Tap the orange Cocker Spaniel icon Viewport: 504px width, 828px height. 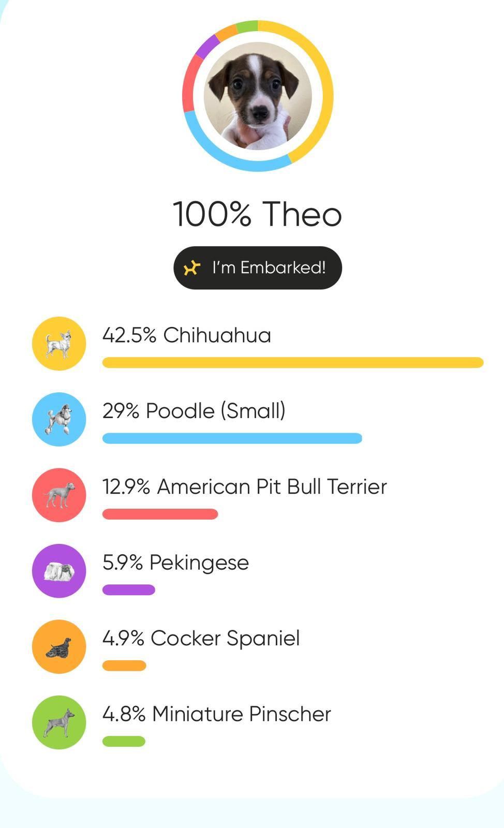point(59,646)
